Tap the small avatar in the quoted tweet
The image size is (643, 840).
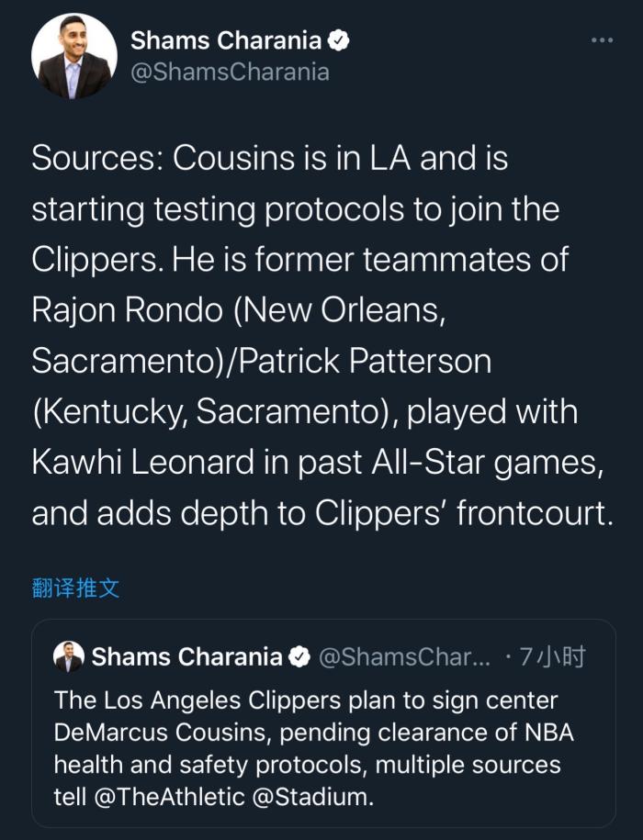pyautogui.click(x=69, y=656)
